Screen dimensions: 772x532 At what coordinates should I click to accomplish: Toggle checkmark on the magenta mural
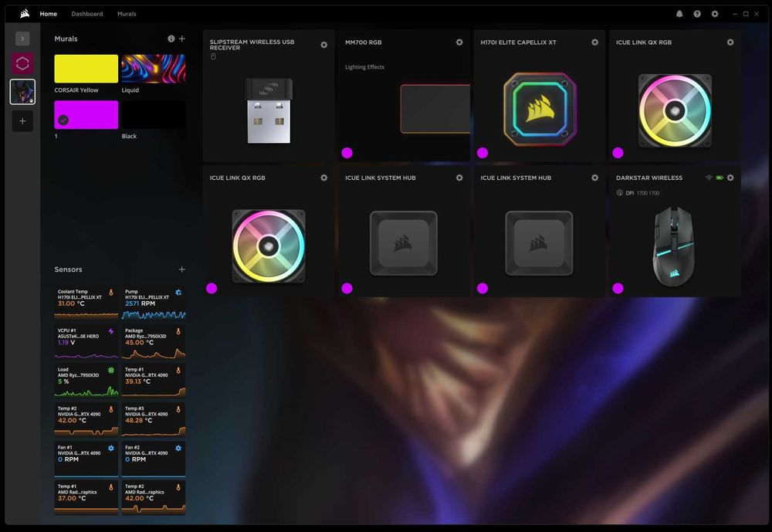[63, 120]
